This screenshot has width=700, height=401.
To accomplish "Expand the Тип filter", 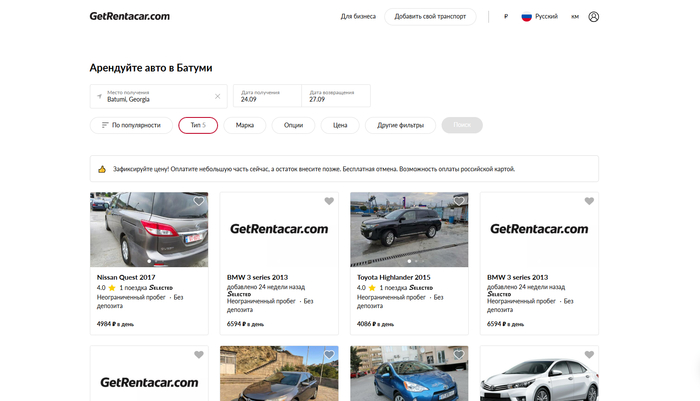I will tap(197, 125).
